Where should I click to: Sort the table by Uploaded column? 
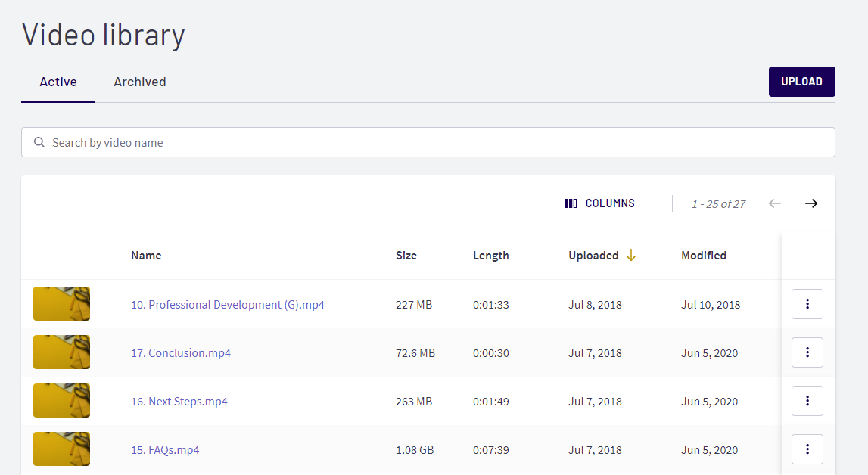593,256
